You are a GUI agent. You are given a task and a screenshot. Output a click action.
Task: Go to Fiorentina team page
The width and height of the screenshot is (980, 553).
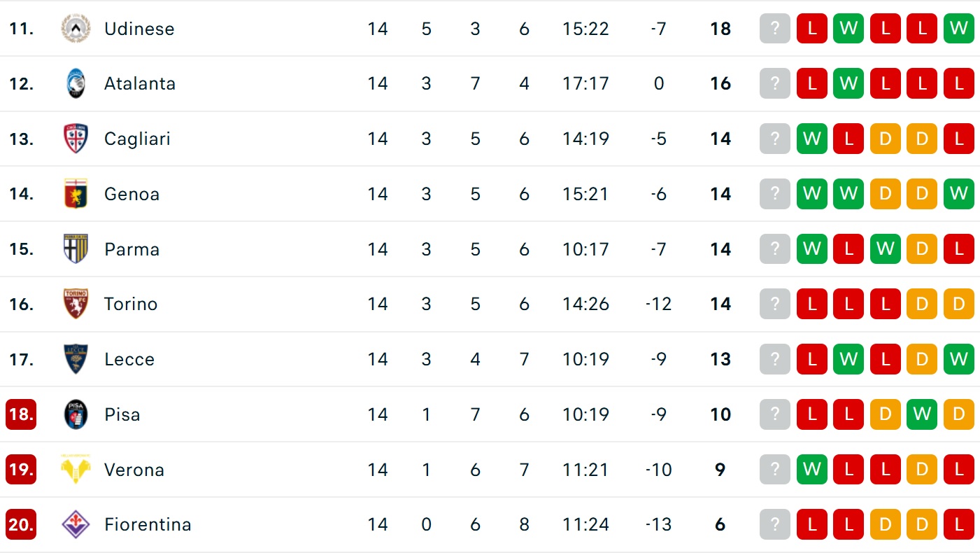tap(148, 524)
